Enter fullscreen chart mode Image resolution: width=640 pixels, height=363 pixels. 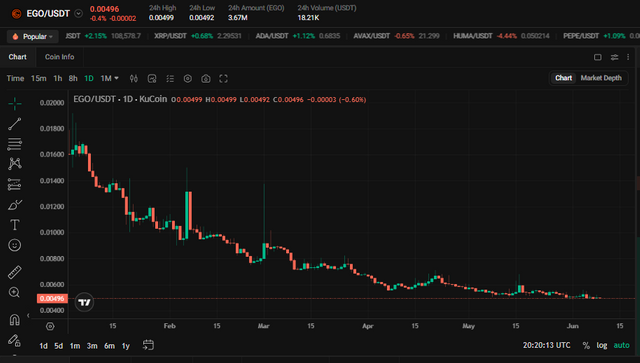(223, 78)
